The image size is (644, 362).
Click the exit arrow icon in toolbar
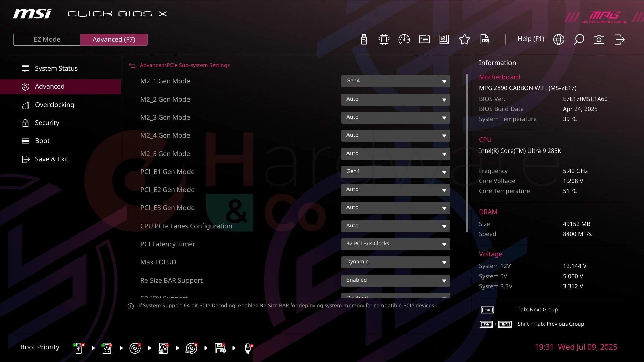click(x=619, y=39)
